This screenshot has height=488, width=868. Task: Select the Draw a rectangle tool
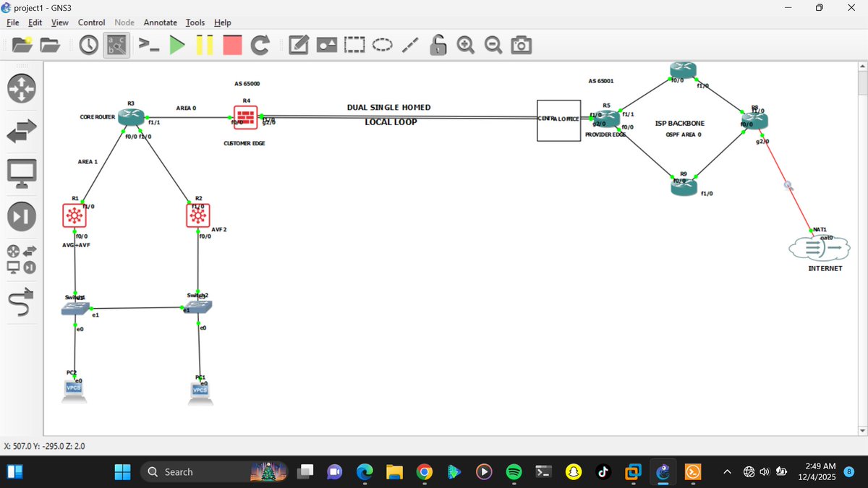coord(354,46)
